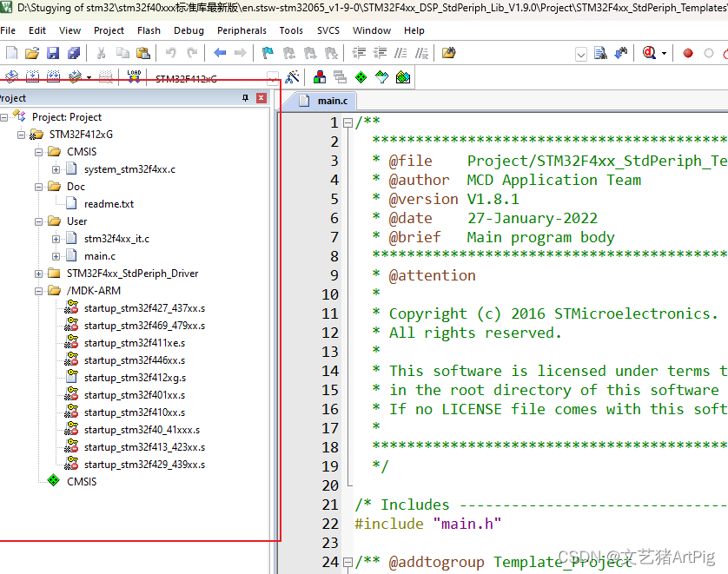Image resolution: width=728 pixels, height=574 pixels.
Task: Collapse the STM32F412xG target node
Action: tap(21, 135)
